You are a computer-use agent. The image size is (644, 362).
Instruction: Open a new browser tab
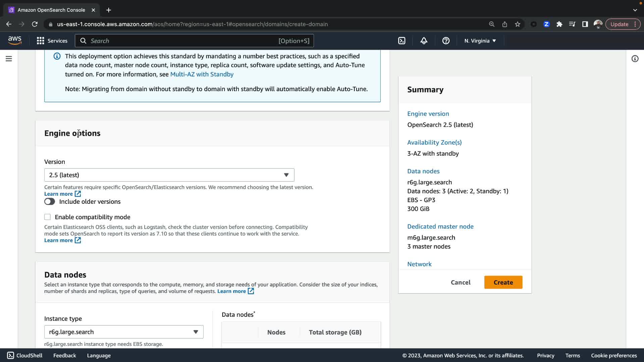(x=109, y=10)
